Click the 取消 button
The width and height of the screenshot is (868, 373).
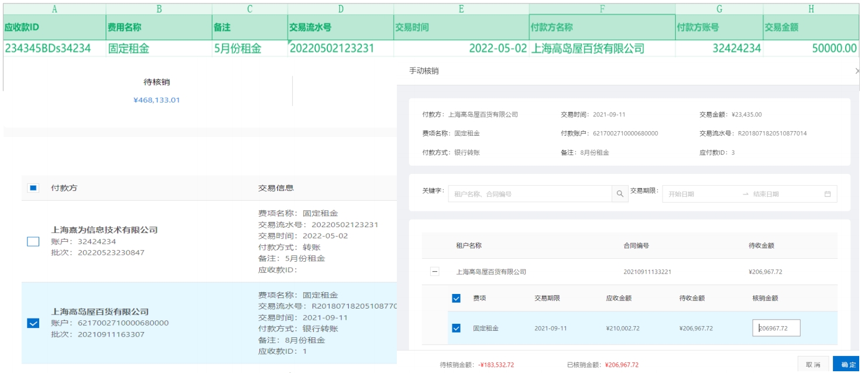[x=813, y=364]
